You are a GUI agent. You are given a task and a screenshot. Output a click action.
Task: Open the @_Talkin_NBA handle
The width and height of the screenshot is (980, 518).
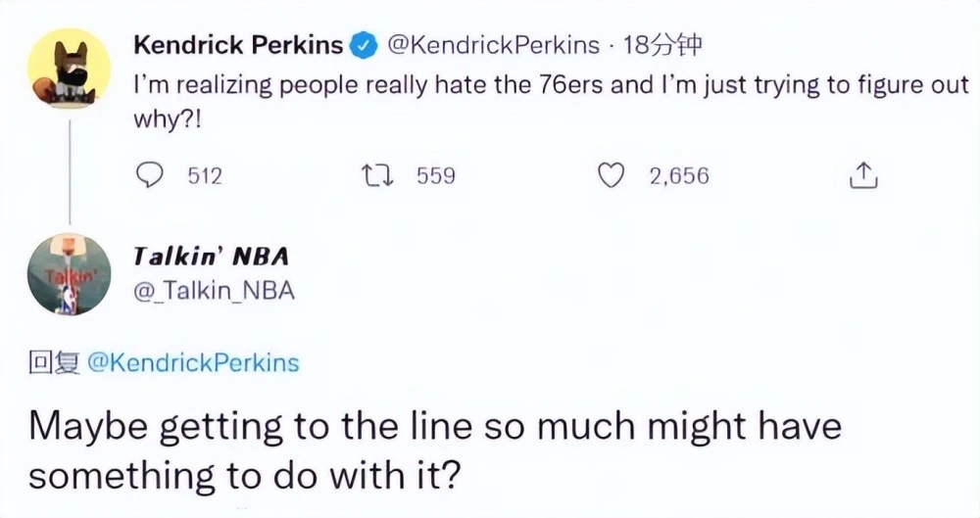[214, 291]
